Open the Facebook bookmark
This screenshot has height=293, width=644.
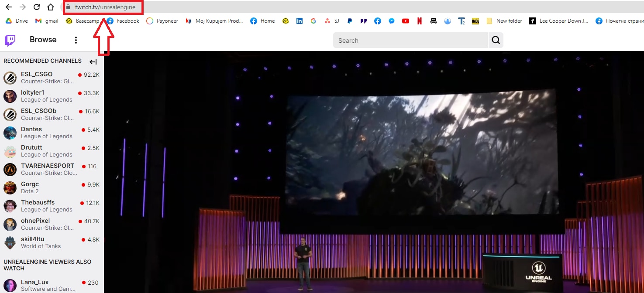(123, 21)
